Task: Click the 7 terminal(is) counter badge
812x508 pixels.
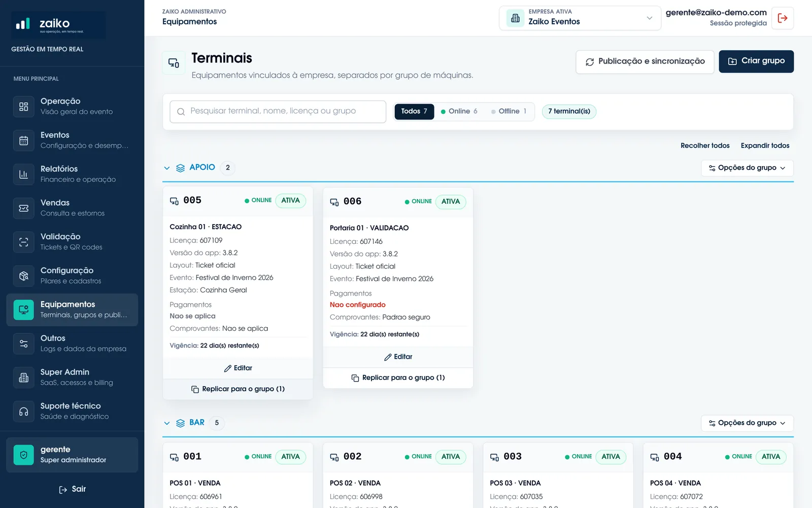Action: 569,111
